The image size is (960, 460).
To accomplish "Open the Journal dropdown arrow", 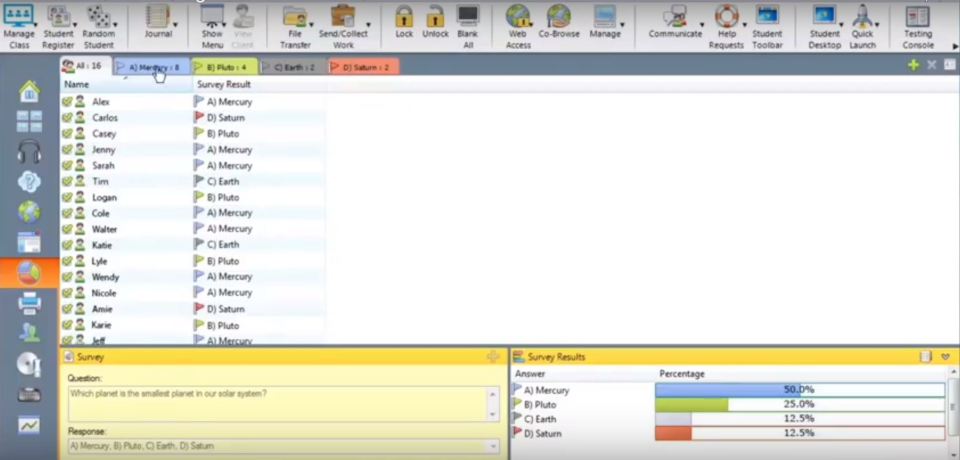I will coord(176,25).
